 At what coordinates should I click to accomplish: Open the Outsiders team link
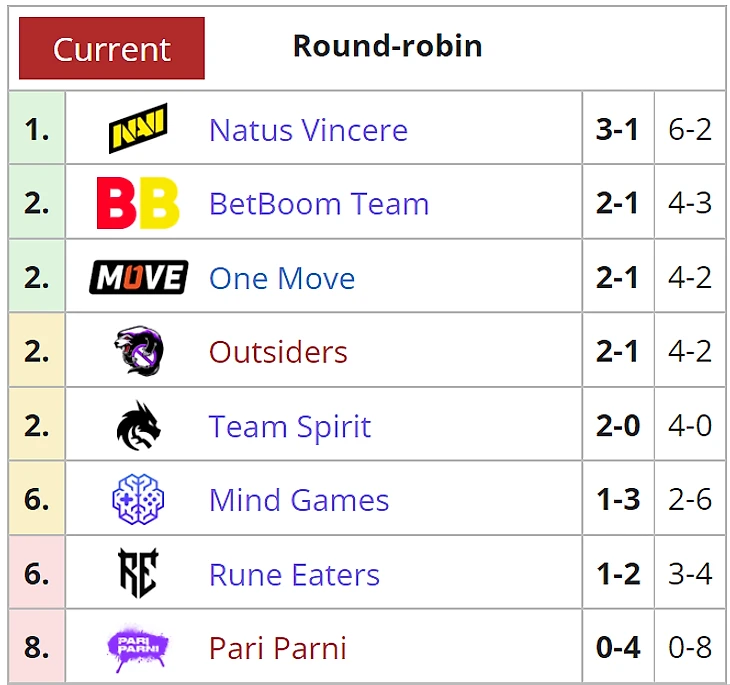tap(278, 352)
